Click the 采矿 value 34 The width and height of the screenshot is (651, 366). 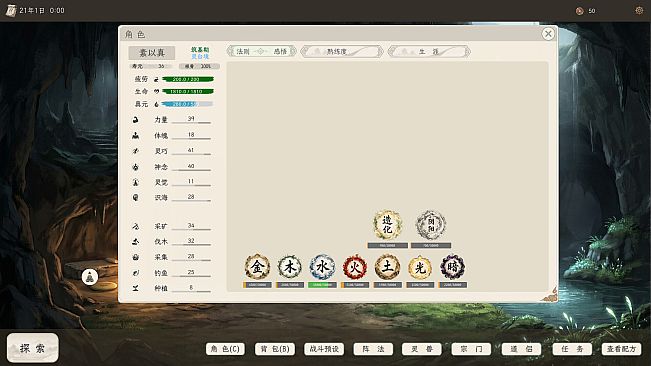point(191,225)
